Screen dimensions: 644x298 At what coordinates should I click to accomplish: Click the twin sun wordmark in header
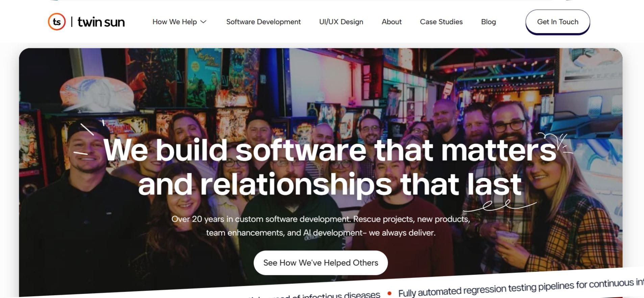coord(101,22)
